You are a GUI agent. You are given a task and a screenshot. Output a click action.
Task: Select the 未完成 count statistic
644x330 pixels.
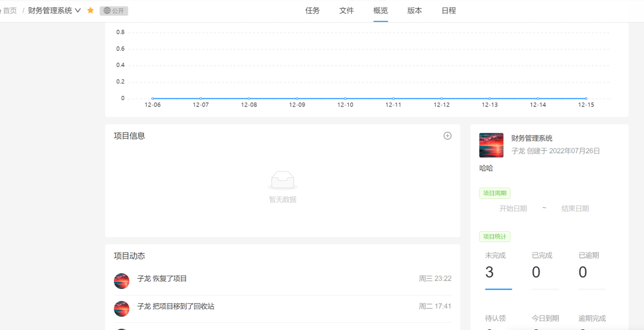click(490, 272)
